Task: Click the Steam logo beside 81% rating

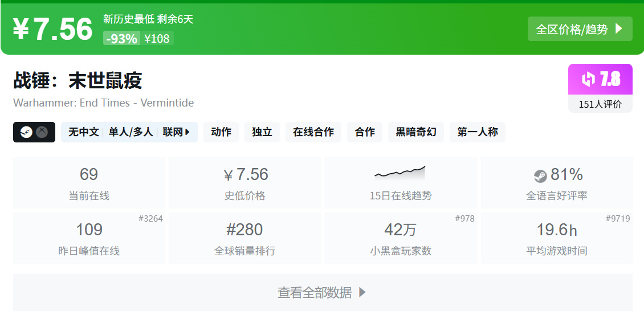Action: (540, 175)
